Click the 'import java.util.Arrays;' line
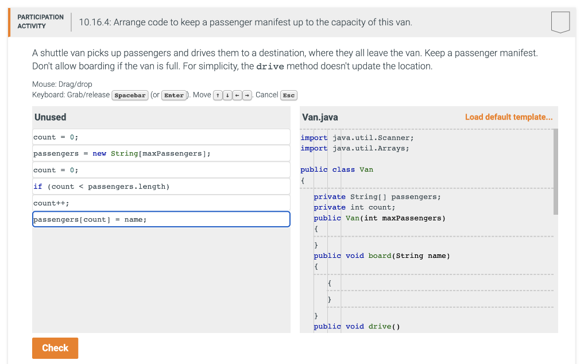 (x=355, y=148)
